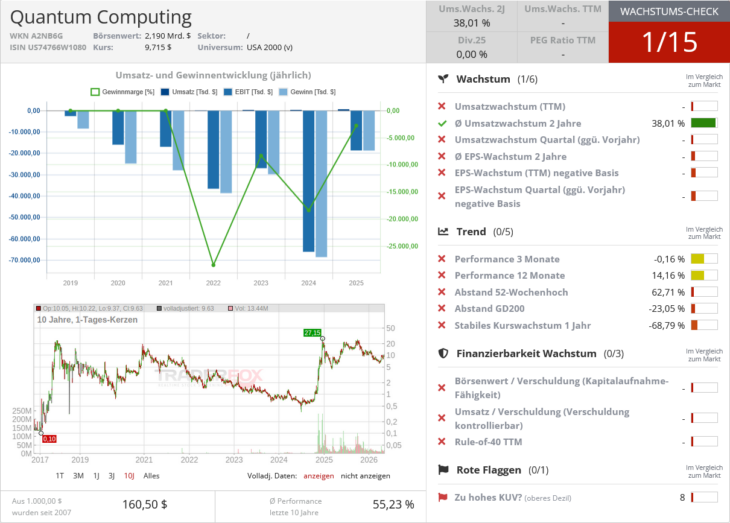Click the Ums.Wachs. 2J metric tile
Screen dimensions: 730x523
tap(472, 16)
